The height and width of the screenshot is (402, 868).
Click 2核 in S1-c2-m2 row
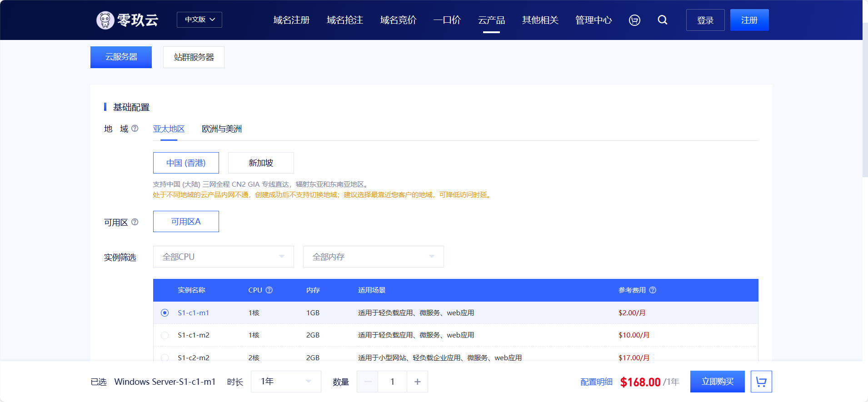(x=254, y=357)
